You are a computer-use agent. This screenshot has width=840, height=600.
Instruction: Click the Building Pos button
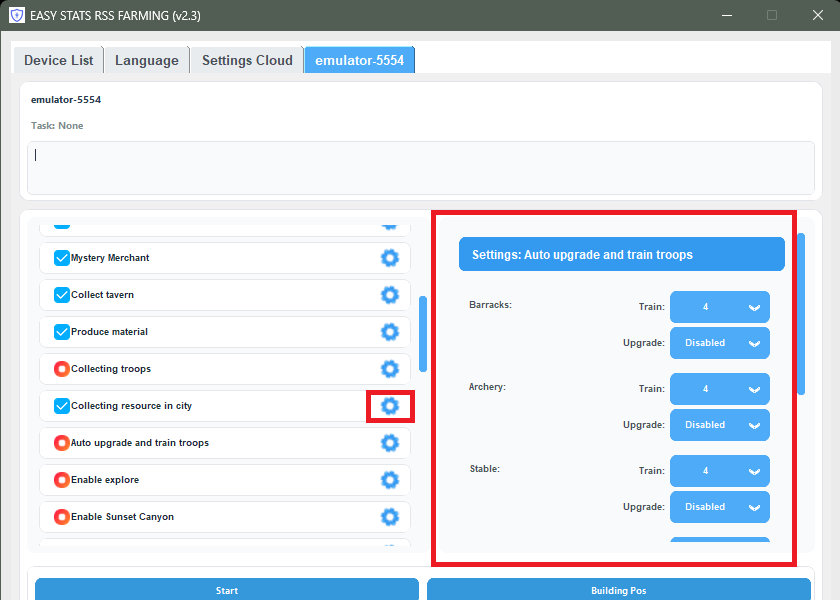click(619, 589)
